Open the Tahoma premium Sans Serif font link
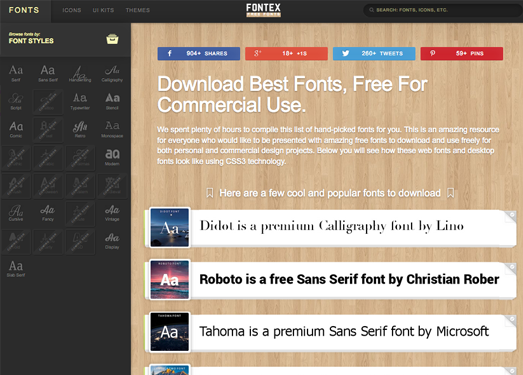Viewport: 523px width, 375px height. point(344,331)
